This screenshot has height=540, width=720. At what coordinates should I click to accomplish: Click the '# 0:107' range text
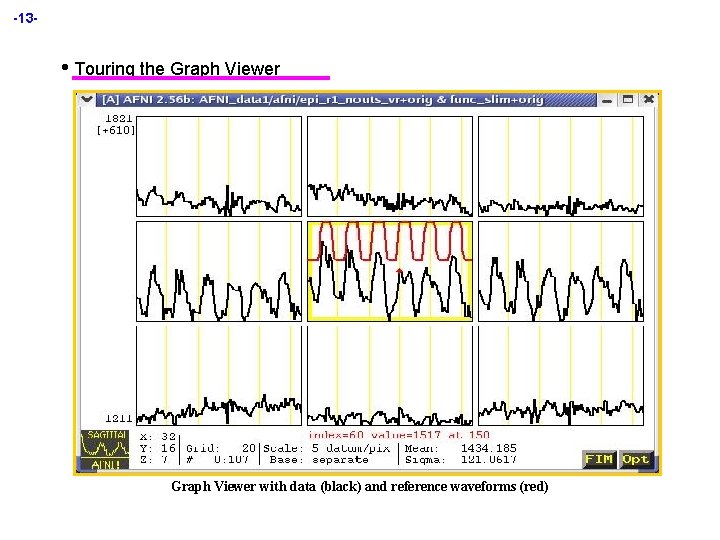coord(217,460)
